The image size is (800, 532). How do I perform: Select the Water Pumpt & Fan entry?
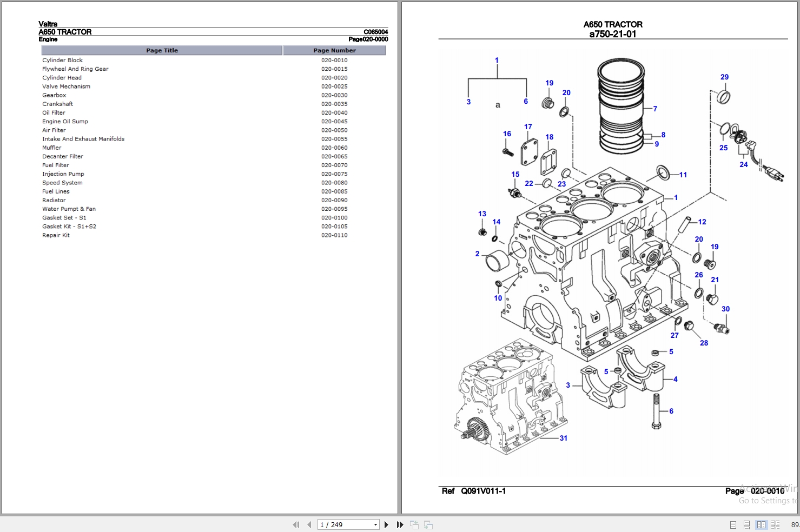coord(69,209)
